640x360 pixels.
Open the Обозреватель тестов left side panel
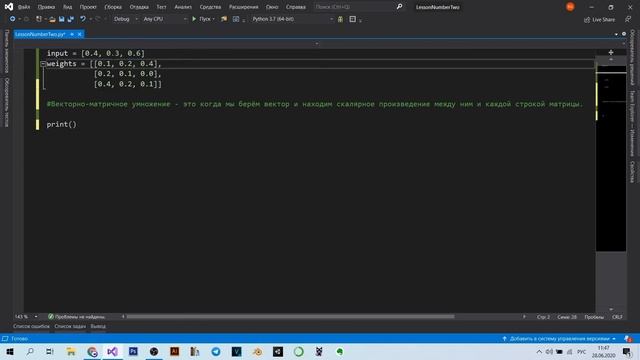[6, 102]
